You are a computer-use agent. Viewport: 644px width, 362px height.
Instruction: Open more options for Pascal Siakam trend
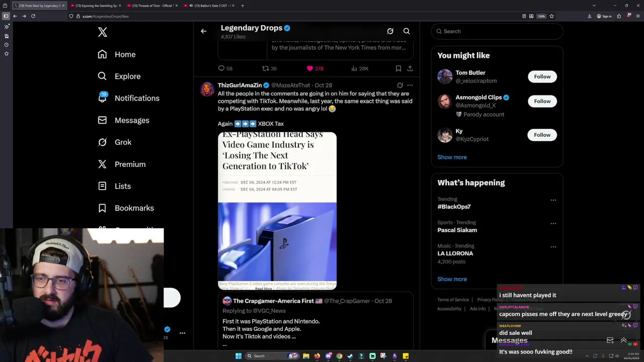(x=553, y=223)
